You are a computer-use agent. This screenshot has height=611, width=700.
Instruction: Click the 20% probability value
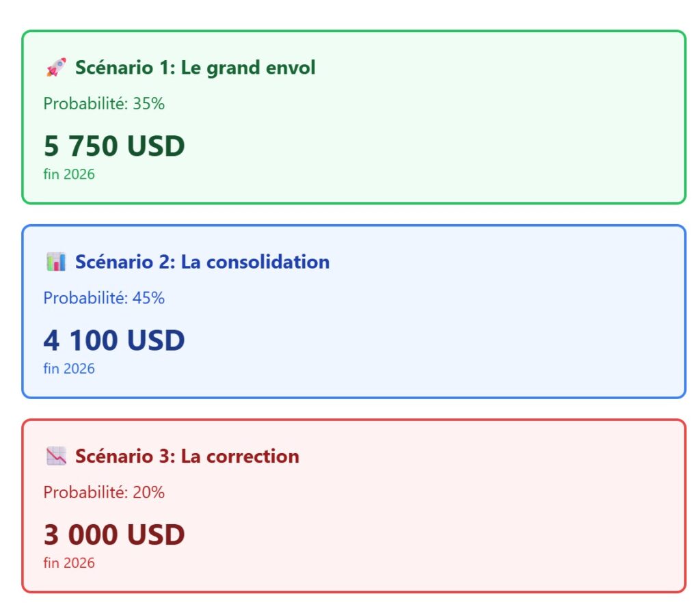pos(149,492)
